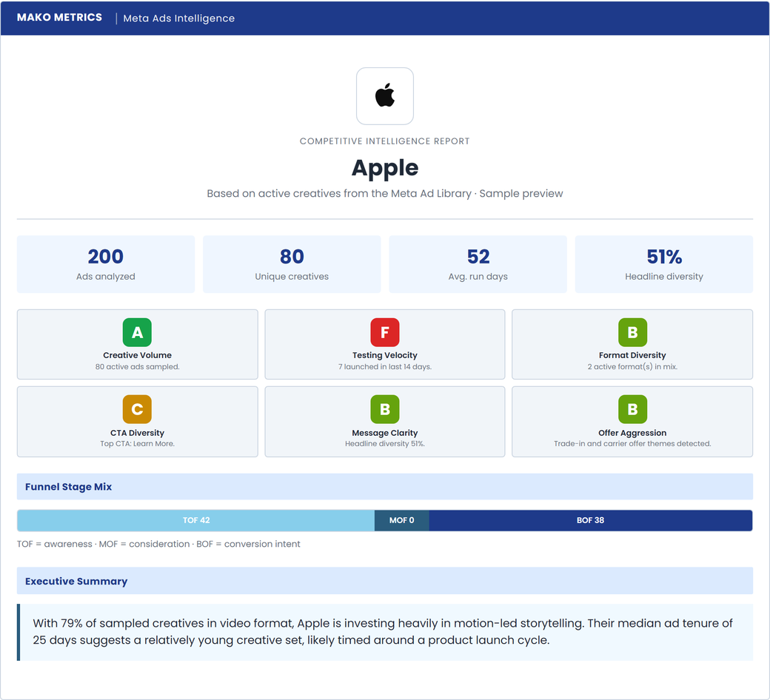
Task: Click the Format Diversity B badge
Action: click(632, 332)
